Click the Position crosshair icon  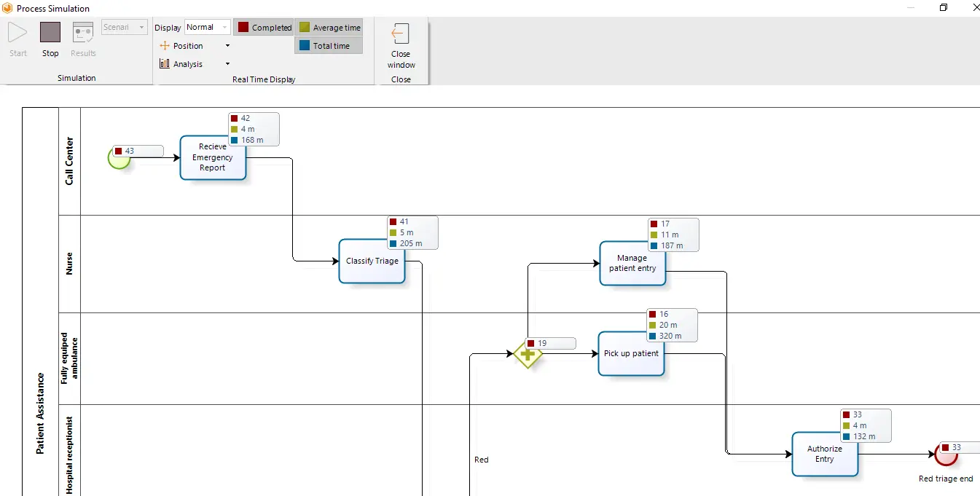pos(165,46)
